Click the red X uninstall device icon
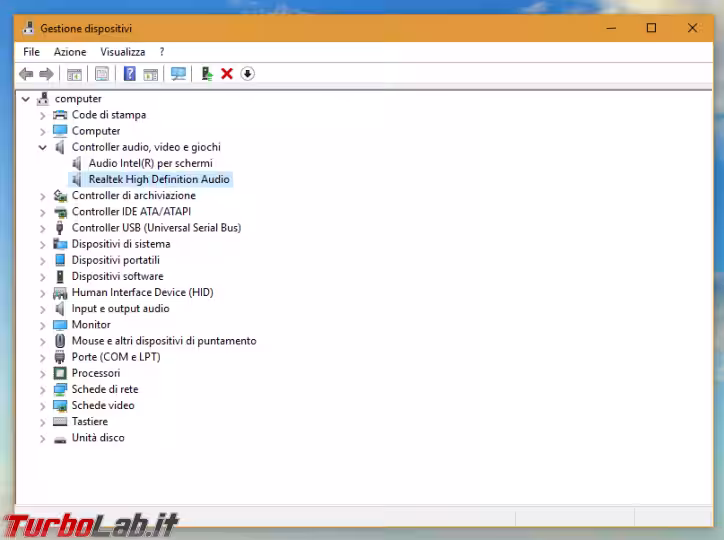The image size is (724, 540). 227,74
